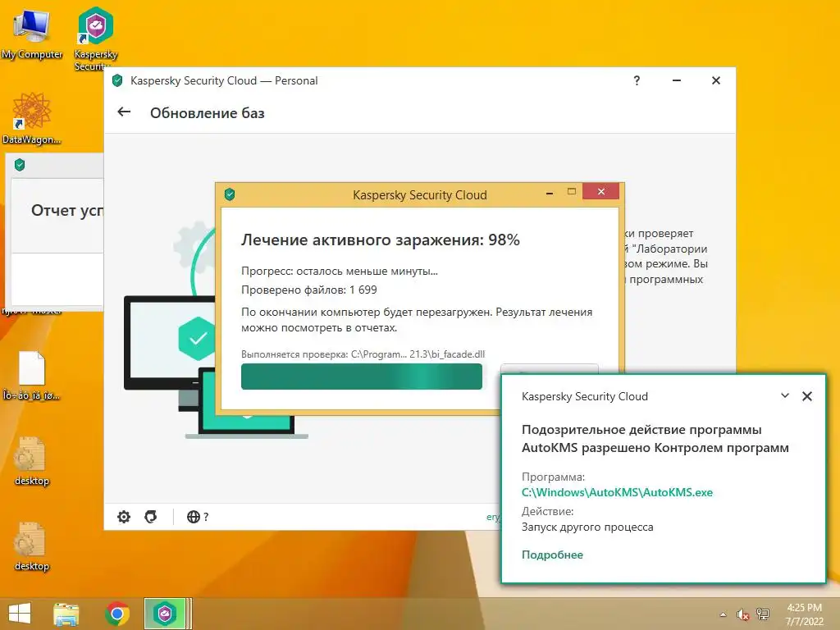Click the disinfection progress bar
Screen dimensions: 840x630
click(362, 377)
